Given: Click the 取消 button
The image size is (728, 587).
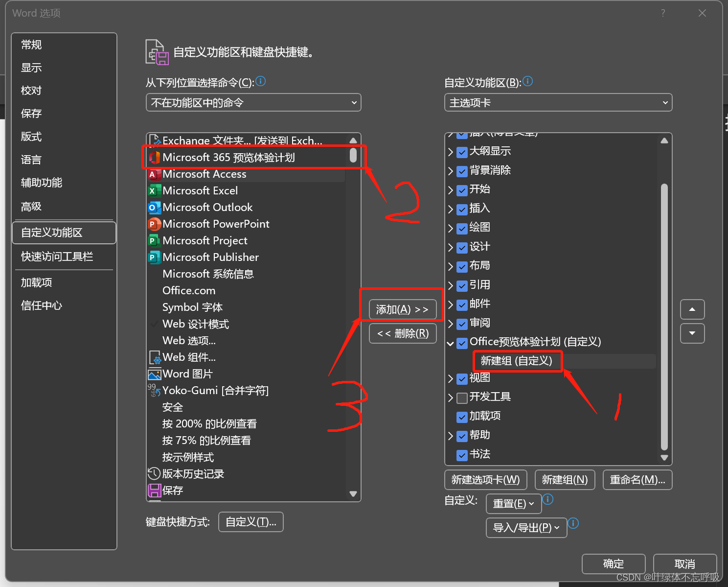Looking at the screenshot, I should pyautogui.click(x=685, y=564).
